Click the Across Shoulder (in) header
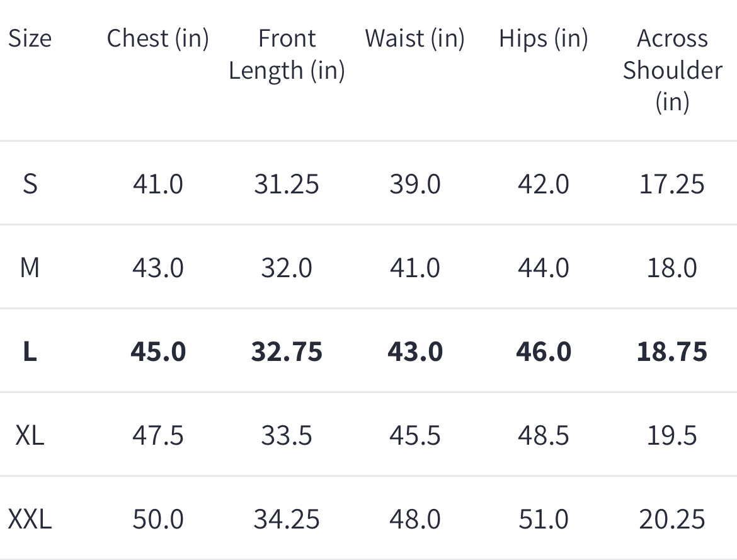Screen dimensions: 737x560 pyautogui.click(x=672, y=70)
